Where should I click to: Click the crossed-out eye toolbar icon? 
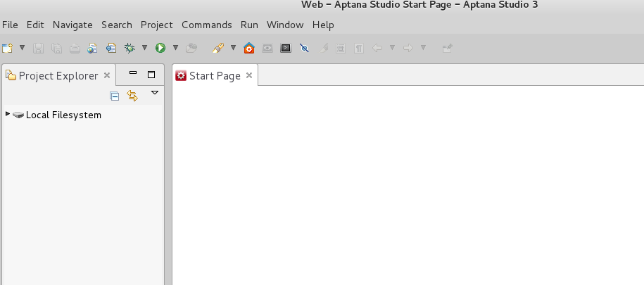304,48
